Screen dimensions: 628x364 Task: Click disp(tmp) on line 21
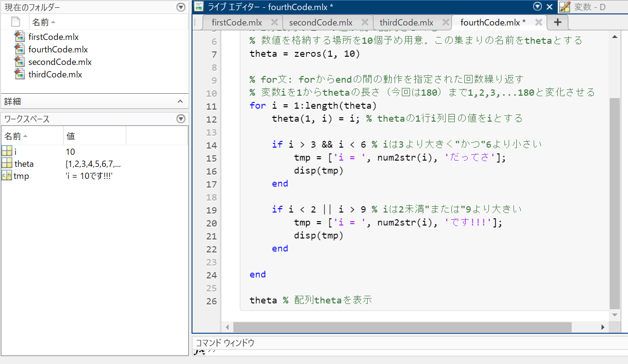[x=319, y=236]
